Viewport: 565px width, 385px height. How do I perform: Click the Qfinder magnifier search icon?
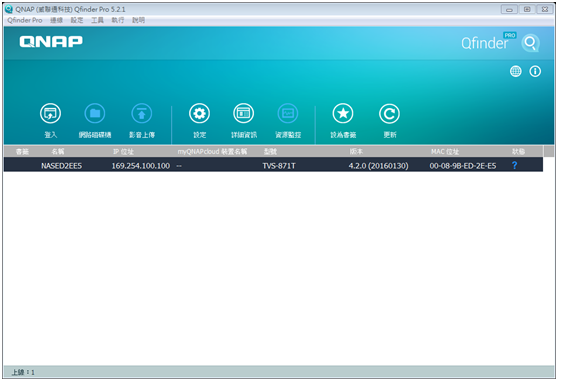[530, 43]
